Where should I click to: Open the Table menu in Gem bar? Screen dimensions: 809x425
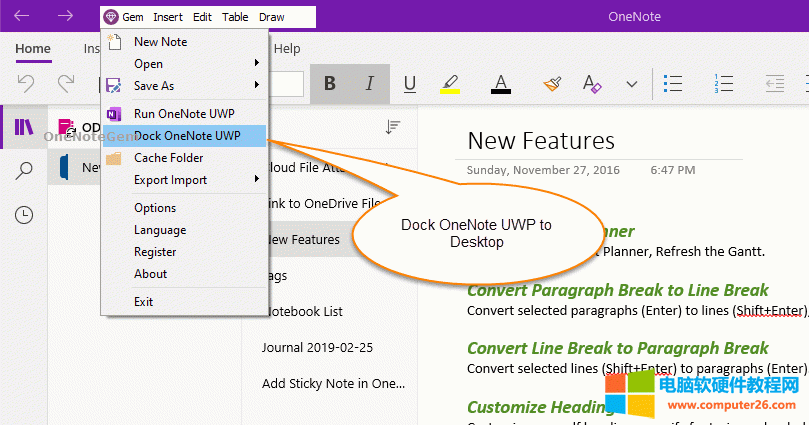[235, 17]
